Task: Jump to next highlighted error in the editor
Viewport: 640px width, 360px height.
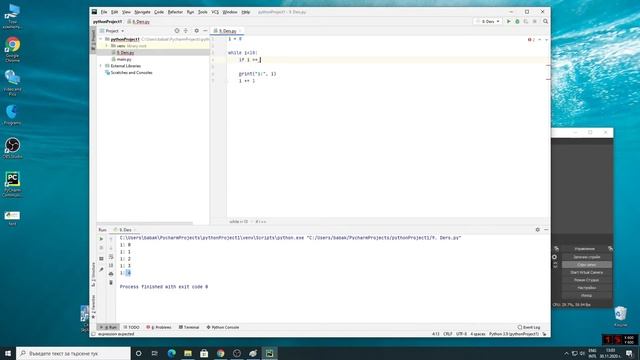Action: [546, 40]
